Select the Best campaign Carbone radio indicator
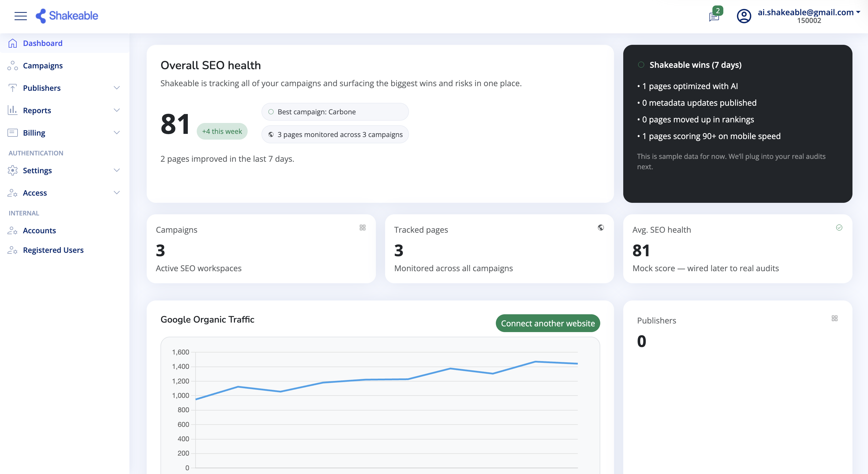The image size is (868, 474). click(271, 111)
